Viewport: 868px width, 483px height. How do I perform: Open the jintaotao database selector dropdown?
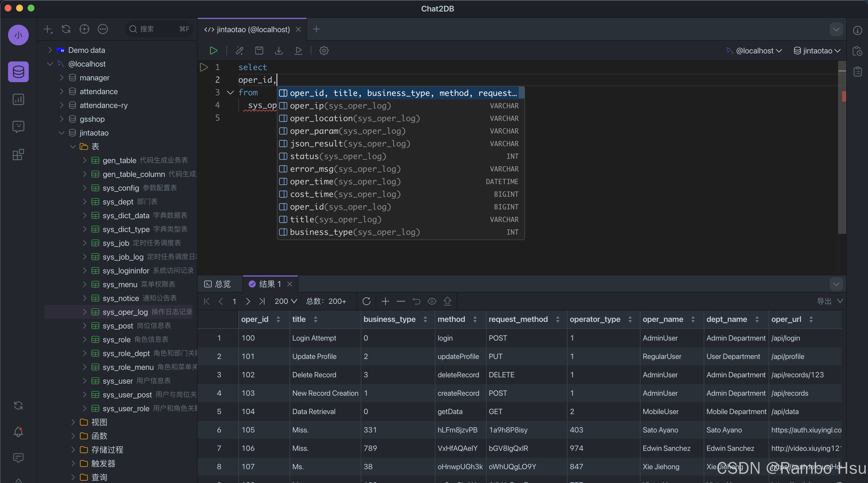point(817,51)
